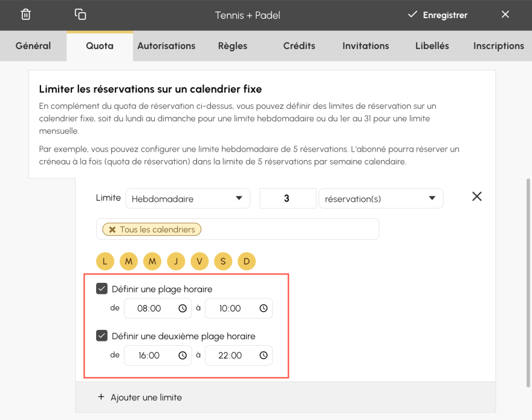
Task: Open clock picker for 10:00 end time
Action: (x=264, y=308)
